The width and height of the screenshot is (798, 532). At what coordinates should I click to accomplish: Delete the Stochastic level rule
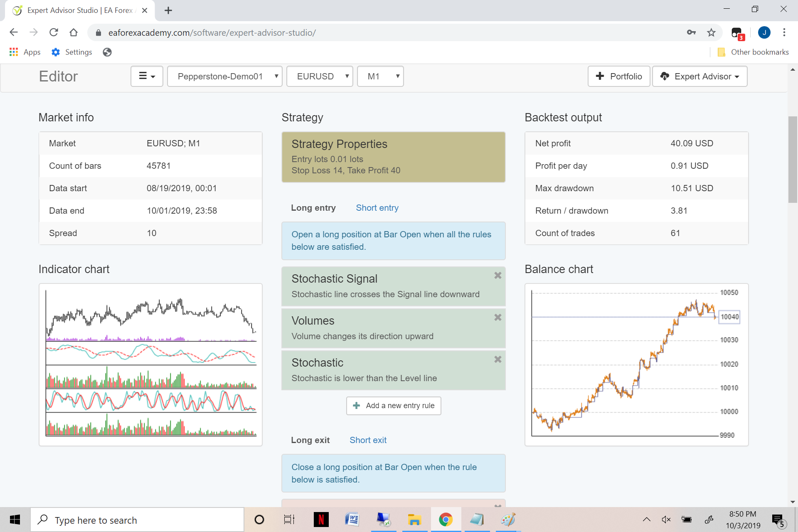tap(498, 360)
